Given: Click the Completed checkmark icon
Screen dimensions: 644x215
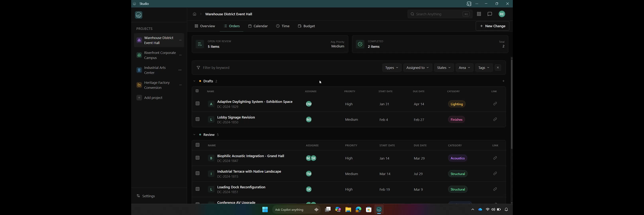Looking at the screenshot, I should pos(360,44).
